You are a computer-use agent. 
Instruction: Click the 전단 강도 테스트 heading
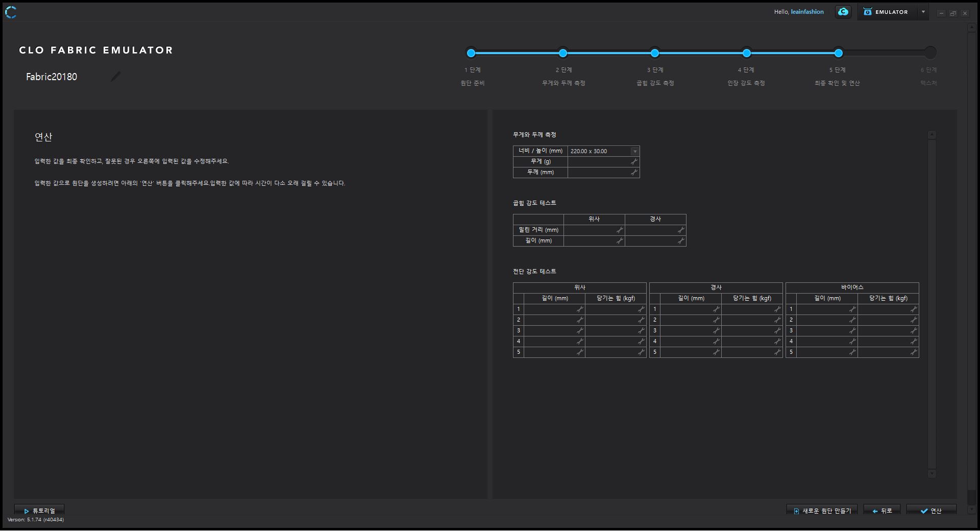(x=534, y=271)
